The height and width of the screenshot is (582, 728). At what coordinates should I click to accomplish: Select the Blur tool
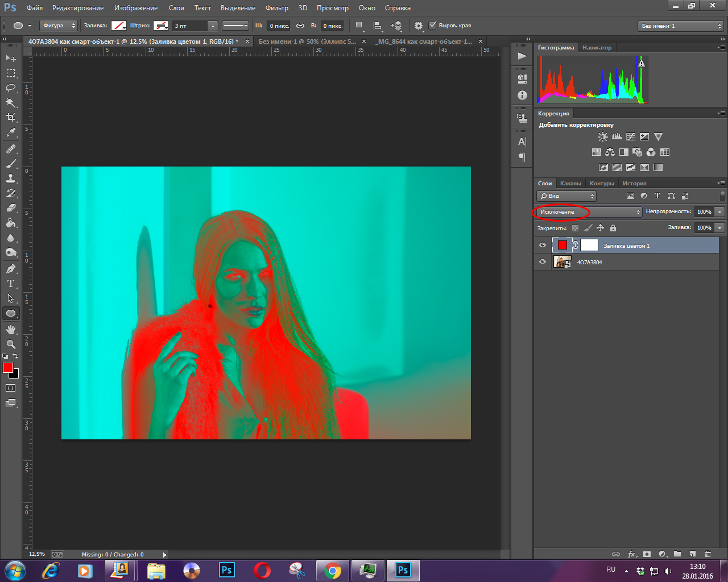tap(11, 238)
